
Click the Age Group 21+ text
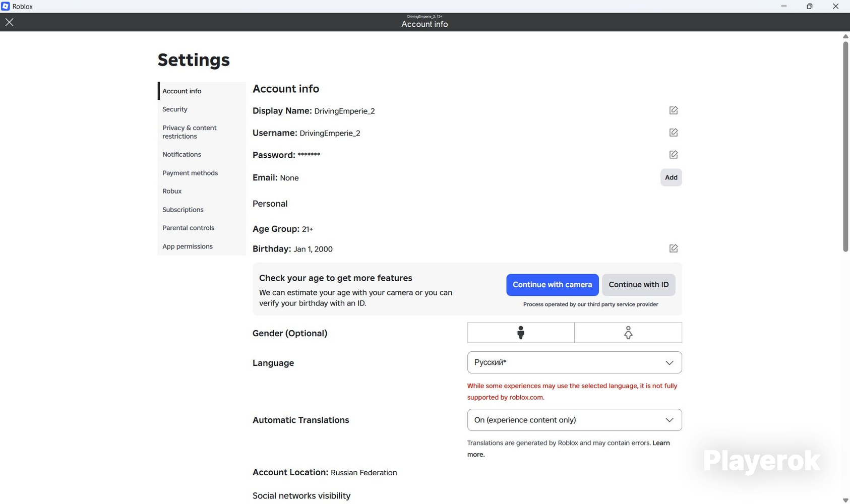(x=283, y=229)
